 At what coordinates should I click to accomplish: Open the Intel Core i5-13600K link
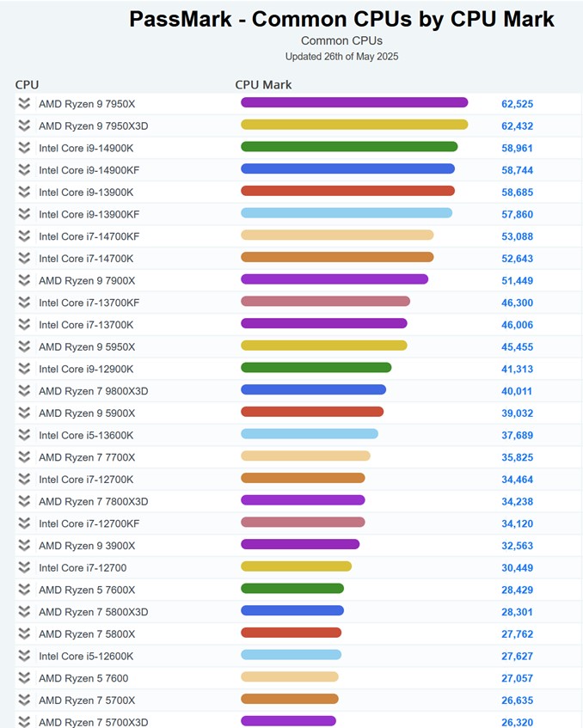point(86,436)
